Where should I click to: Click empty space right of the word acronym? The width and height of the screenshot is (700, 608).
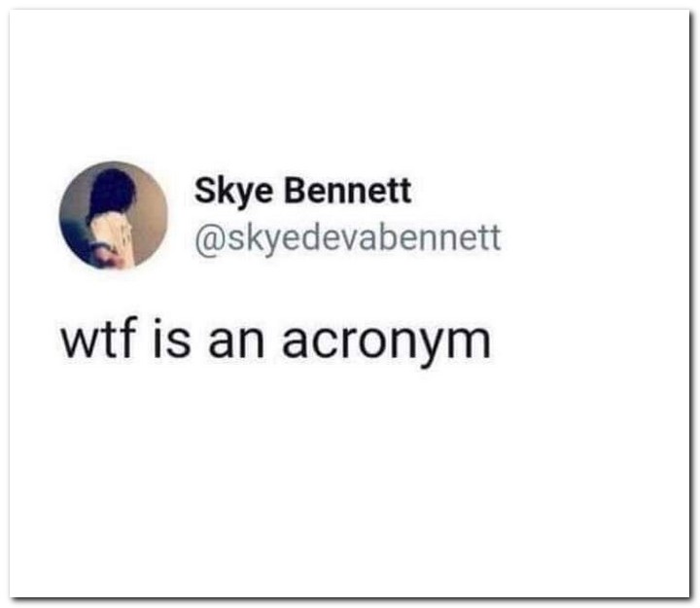[x=589, y=341]
